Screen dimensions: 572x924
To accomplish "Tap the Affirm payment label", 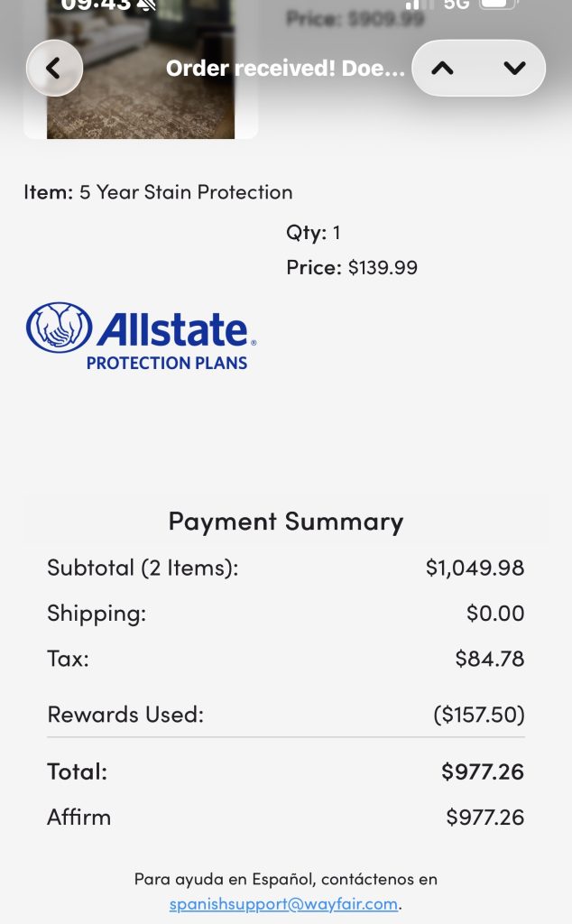I will click(79, 818).
